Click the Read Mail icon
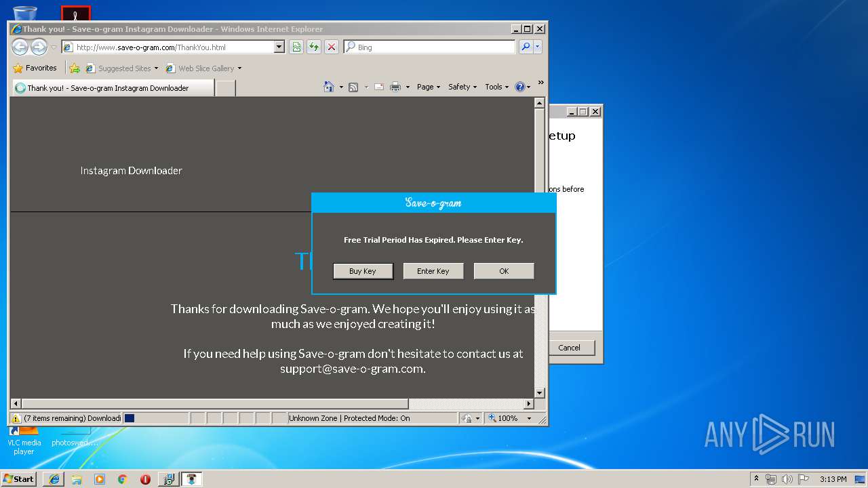Screen dimensions: 868x488 [x=379, y=87]
